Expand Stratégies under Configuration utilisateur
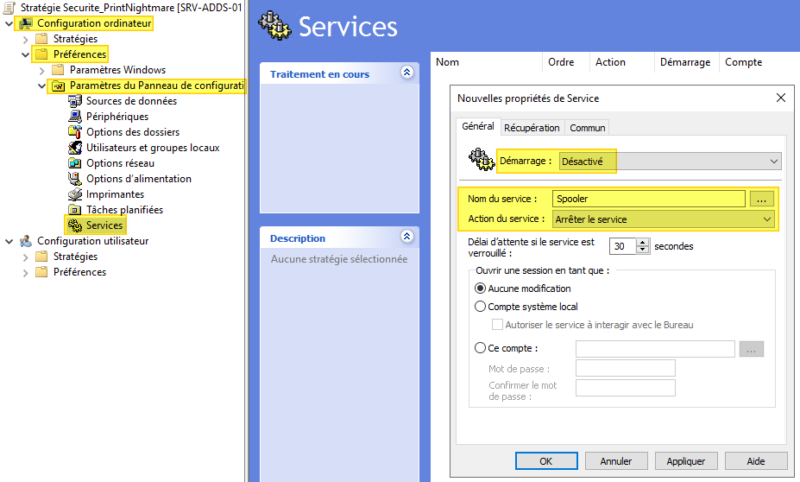Image resolution: width=800 pixels, height=482 pixels. point(26,257)
